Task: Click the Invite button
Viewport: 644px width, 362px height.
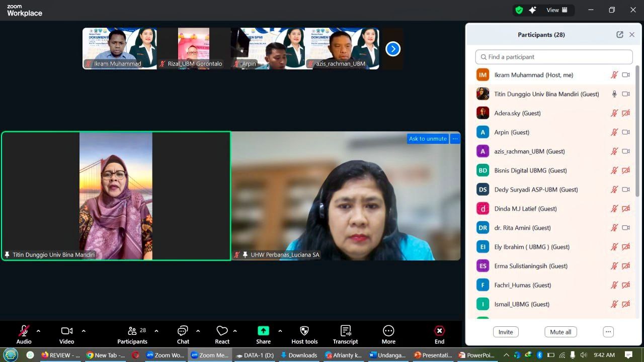Action: (x=506, y=332)
